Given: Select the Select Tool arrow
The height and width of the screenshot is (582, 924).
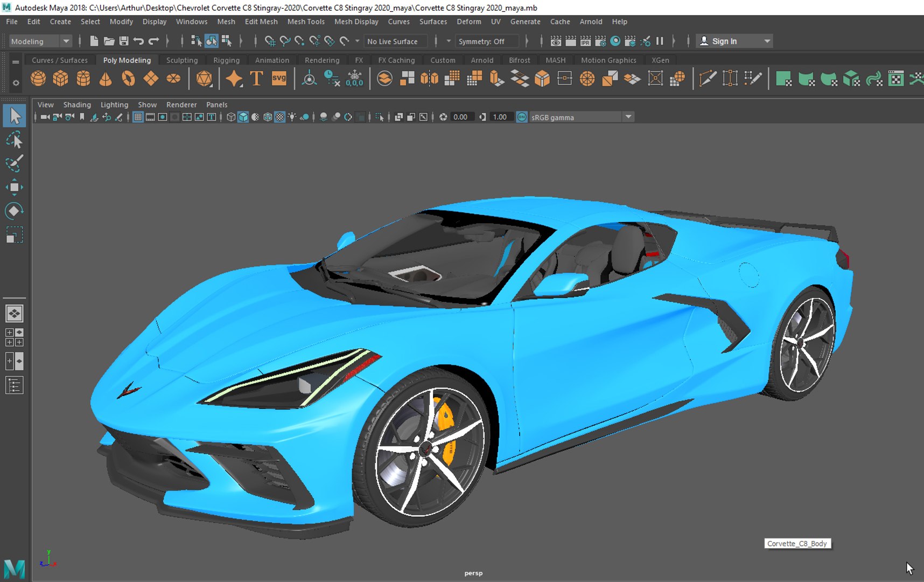Looking at the screenshot, I should (15, 116).
